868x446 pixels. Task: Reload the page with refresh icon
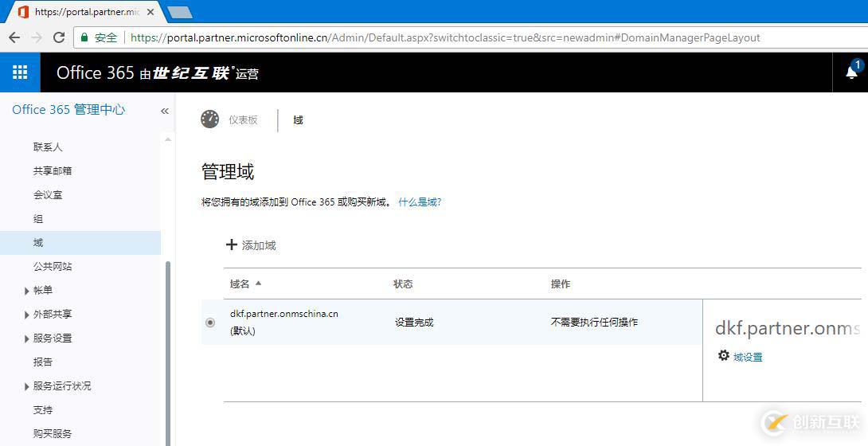[x=59, y=37]
